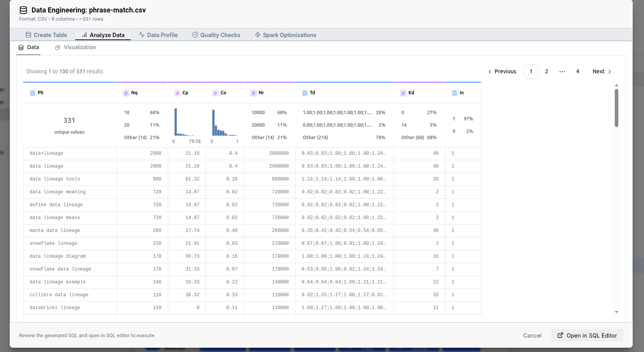Go to page 2 of results
Screen dimensions: 644x352
(547, 71)
